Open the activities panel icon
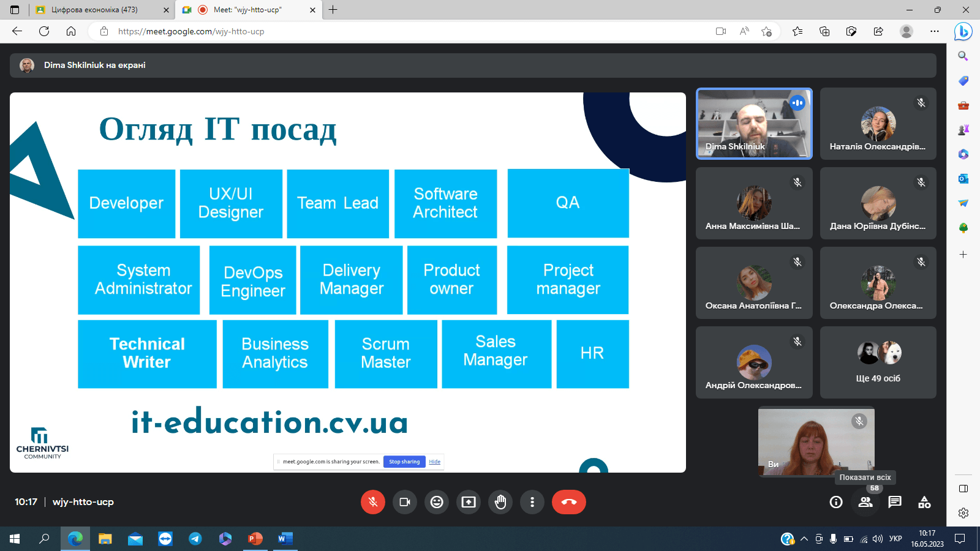Image resolution: width=980 pixels, height=551 pixels. coord(924,502)
